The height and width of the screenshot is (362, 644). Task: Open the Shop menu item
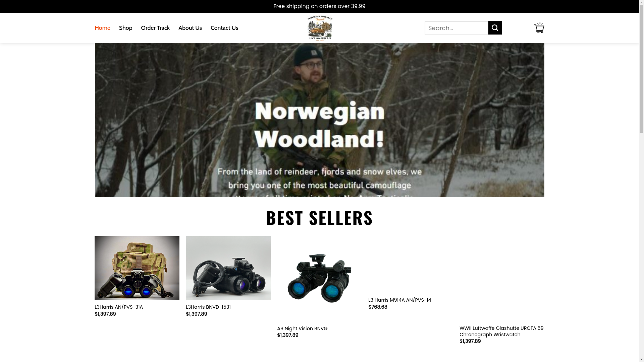coord(125,28)
